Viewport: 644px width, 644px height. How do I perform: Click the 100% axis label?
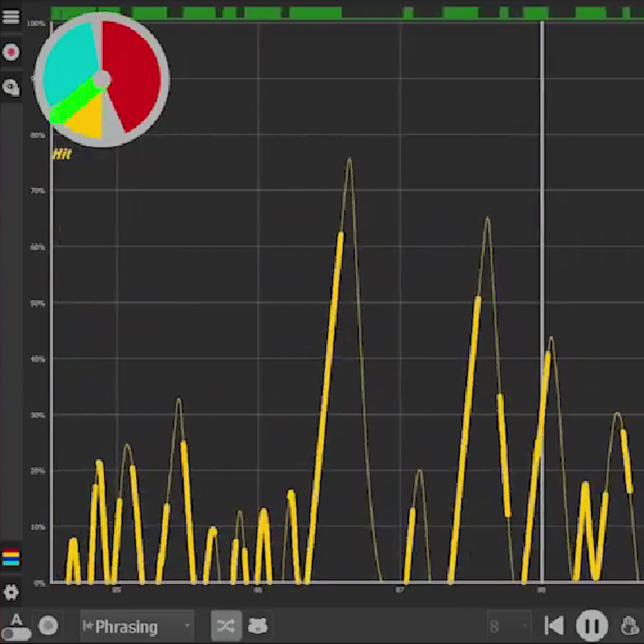point(36,23)
